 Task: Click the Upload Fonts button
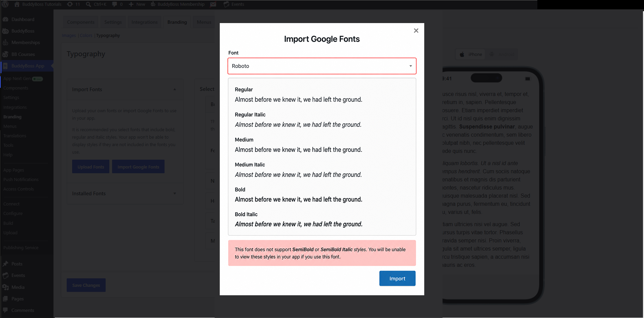pos(91,167)
